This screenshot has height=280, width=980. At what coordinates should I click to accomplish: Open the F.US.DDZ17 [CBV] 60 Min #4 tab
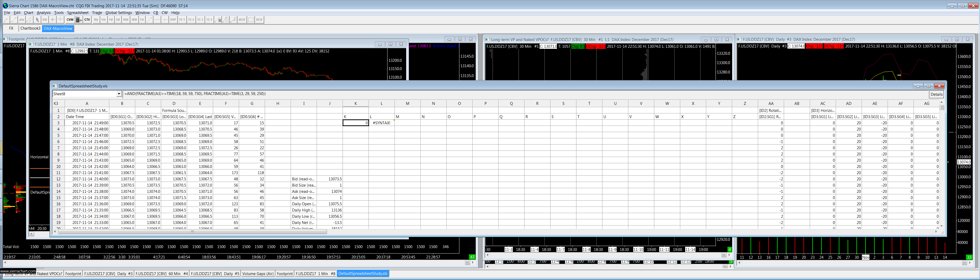coord(162,274)
